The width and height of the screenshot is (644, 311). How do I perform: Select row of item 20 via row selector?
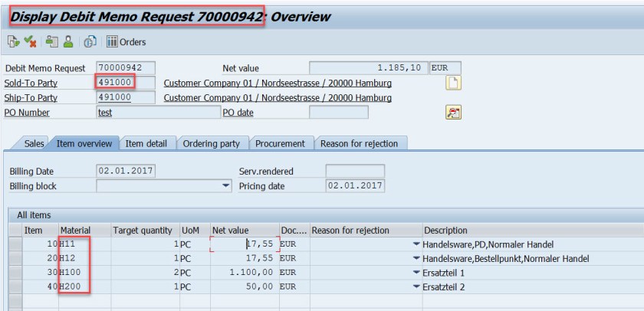15,258
